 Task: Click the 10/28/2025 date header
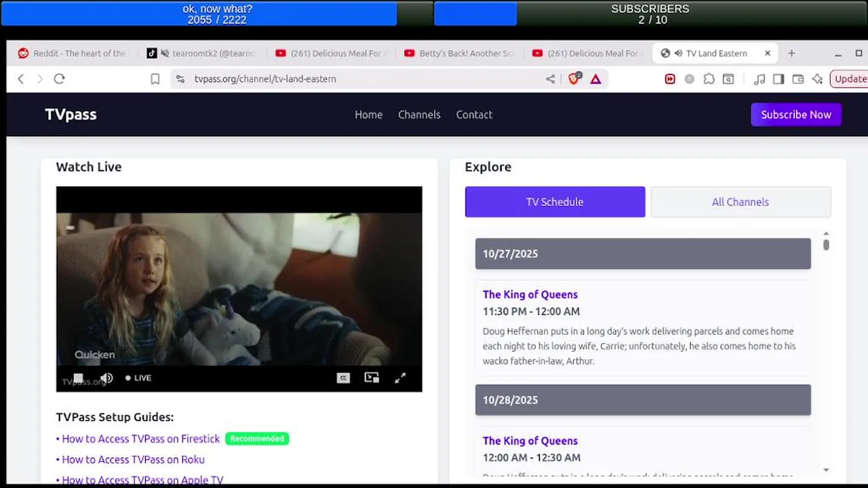tap(643, 400)
